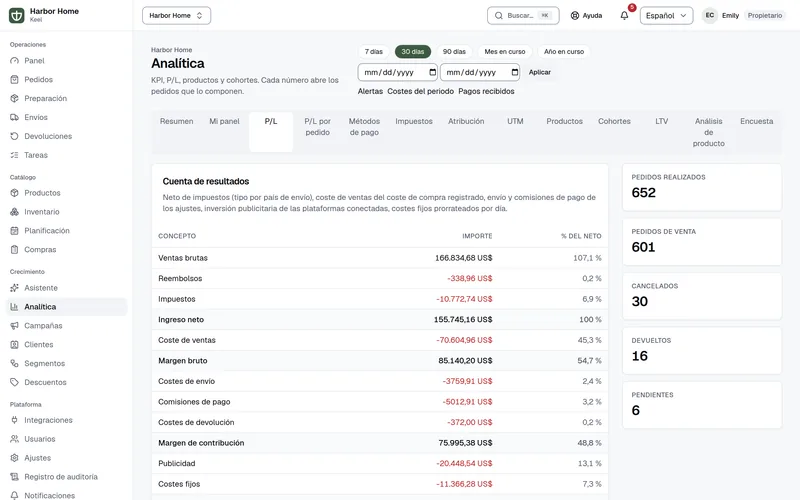
Task: Select the 7 días range
Action: [x=373, y=52]
